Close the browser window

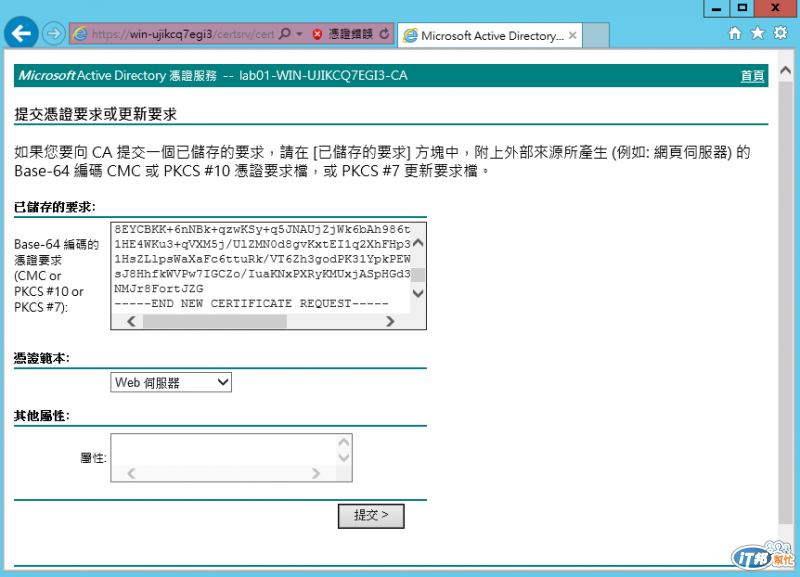(776, 8)
